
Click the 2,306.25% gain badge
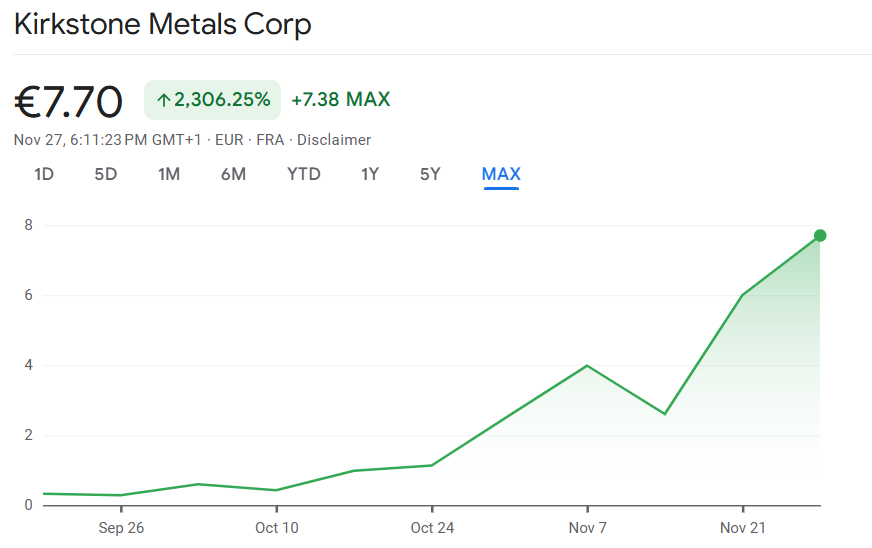pos(212,100)
